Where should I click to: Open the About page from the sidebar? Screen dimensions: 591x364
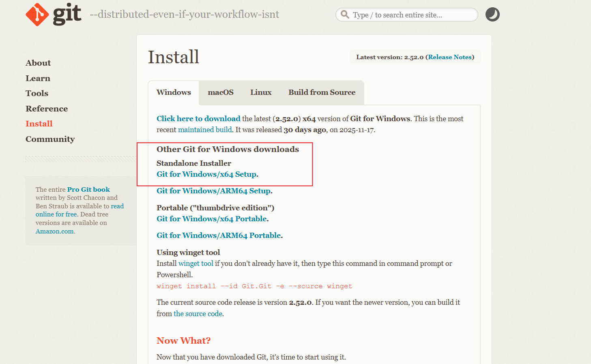38,63
